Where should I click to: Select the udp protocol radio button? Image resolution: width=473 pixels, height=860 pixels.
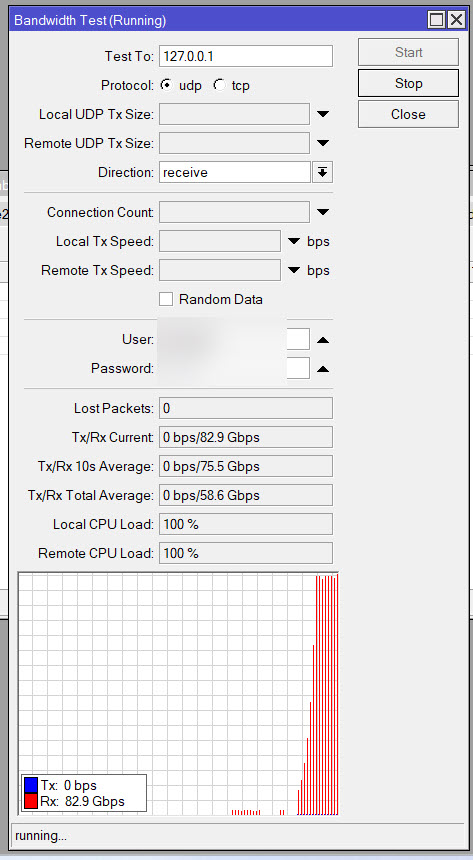click(x=166, y=85)
